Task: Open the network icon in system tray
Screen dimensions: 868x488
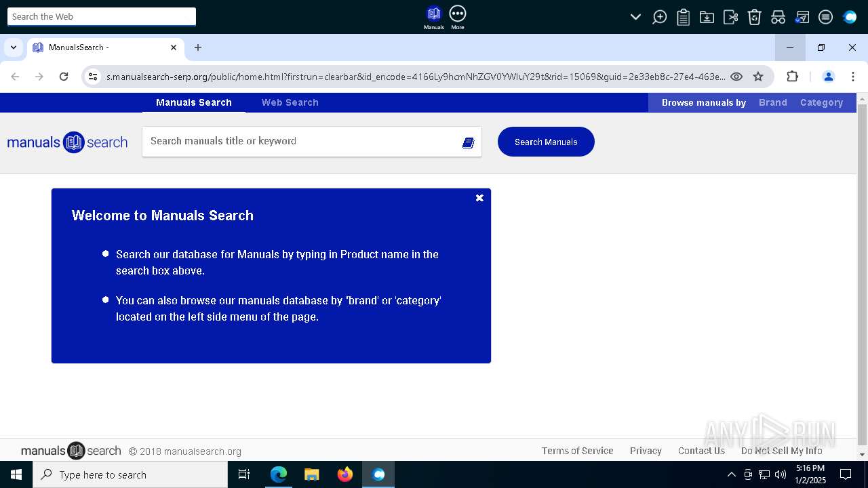Action: click(764, 474)
